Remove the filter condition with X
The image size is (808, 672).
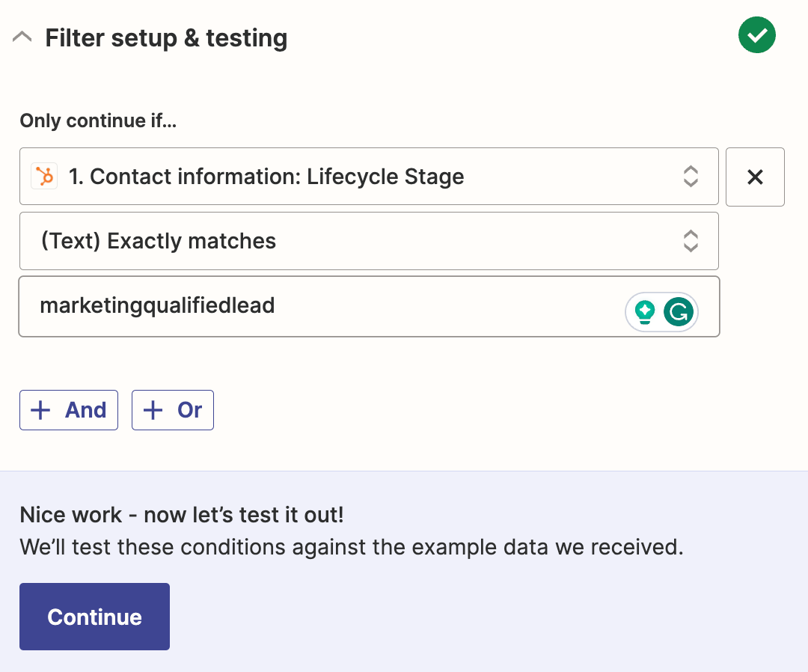[755, 177]
